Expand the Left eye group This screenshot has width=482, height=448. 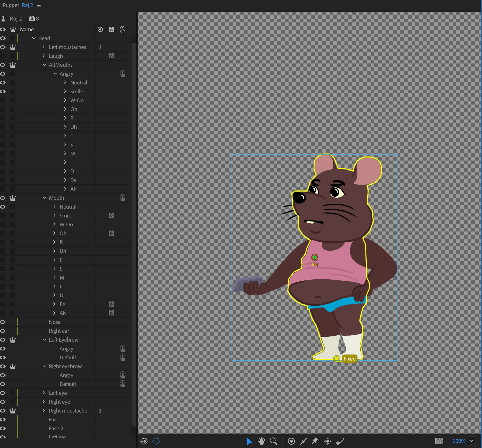[x=44, y=393]
